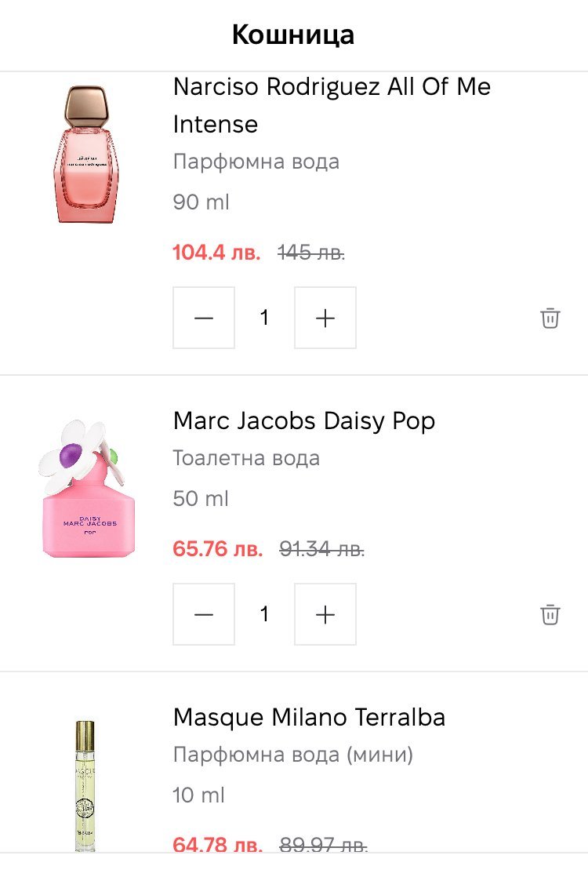Decrease quantity of Narciso Rodriguez All Of Me
Viewport: 588px width, 888px height.
[x=204, y=318]
